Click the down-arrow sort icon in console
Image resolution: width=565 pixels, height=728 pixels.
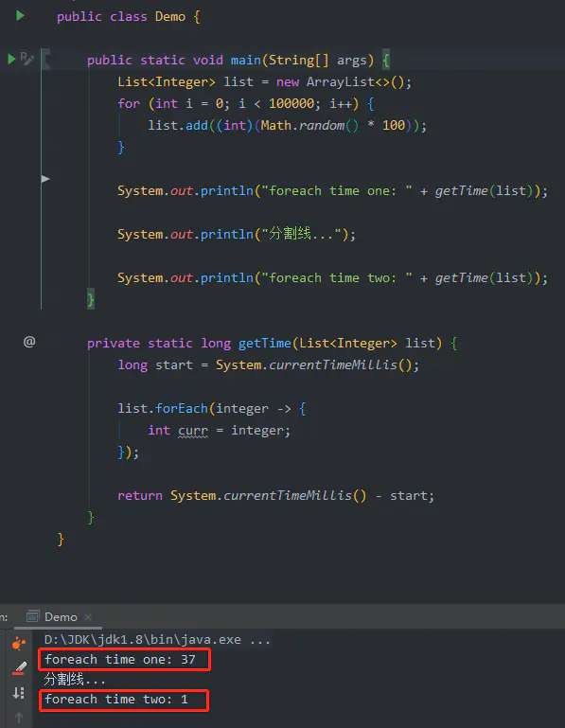pyautogui.click(x=19, y=693)
